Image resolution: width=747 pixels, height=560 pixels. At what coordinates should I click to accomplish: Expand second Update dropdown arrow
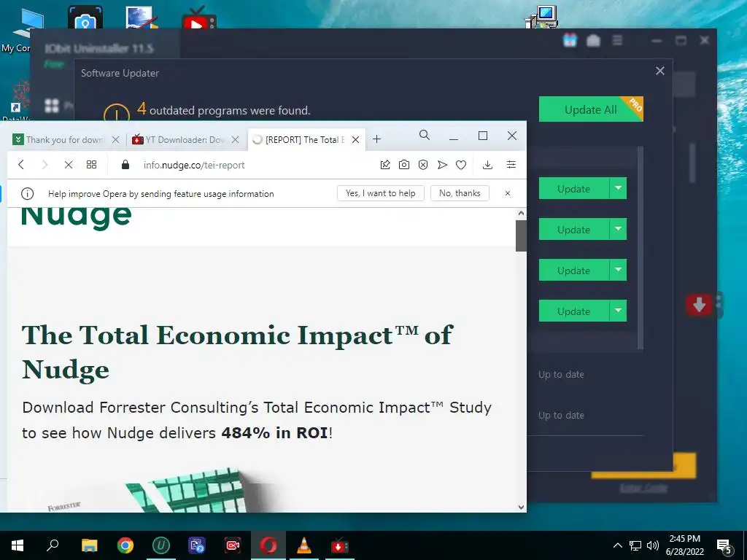tap(618, 230)
